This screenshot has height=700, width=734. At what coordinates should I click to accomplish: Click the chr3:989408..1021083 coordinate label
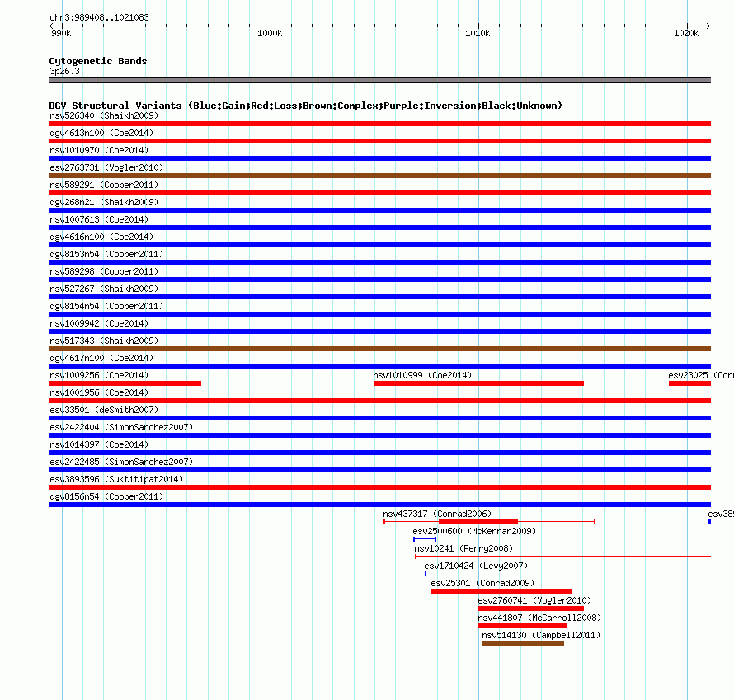(99, 17)
